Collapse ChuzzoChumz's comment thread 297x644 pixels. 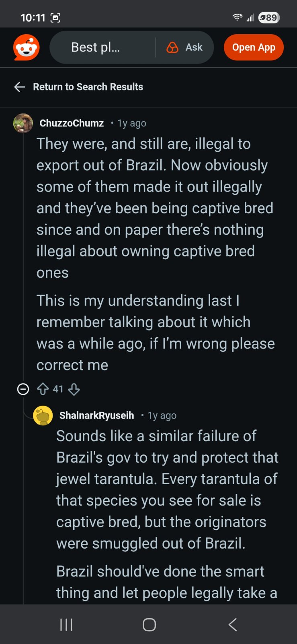tap(23, 389)
